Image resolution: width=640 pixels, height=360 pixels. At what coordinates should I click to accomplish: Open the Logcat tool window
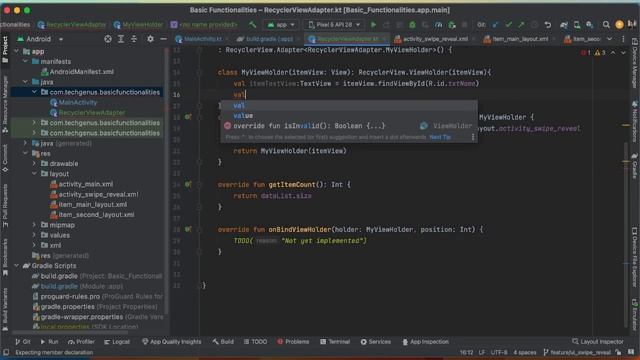coord(117,342)
